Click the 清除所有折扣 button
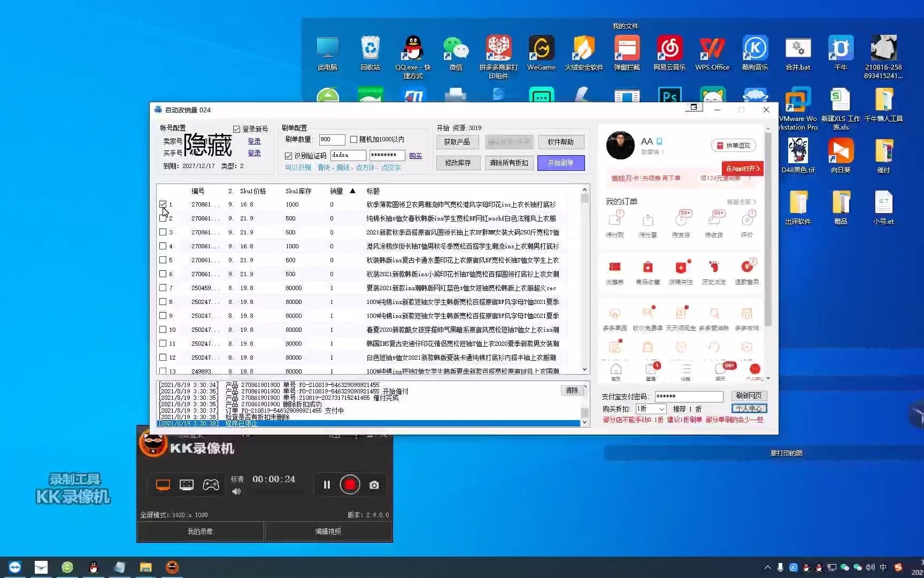 pos(509,163)
